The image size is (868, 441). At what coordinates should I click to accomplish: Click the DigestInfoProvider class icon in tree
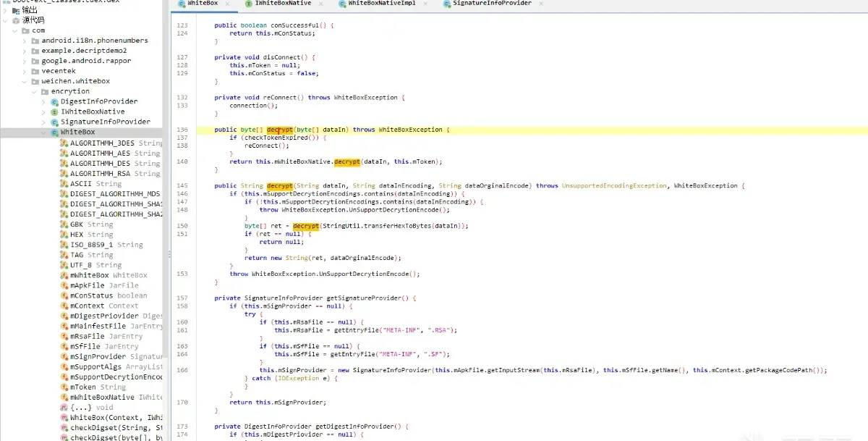pyautogui.click(x=54, y=101)
